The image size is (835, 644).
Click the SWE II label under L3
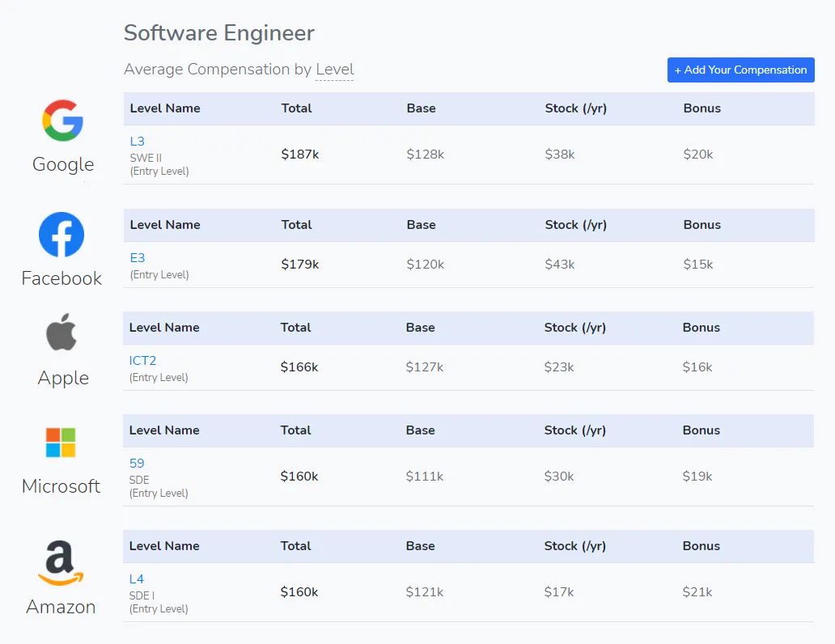(146, 159)
